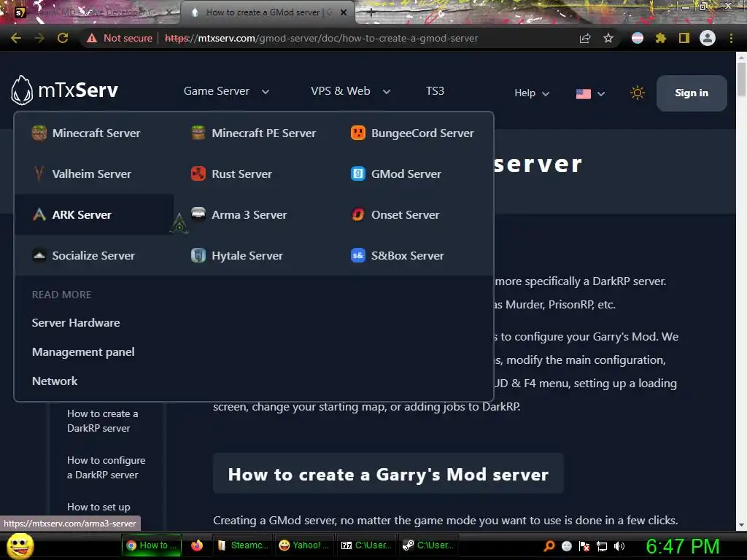Expand the VPS & Web dropdown
This screenshot has width=747, height=560.
(x=350, y=91)
